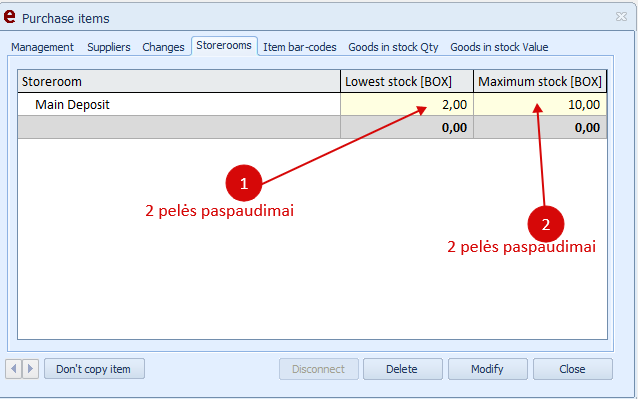Open the Changes tab
Viewport: 638px width, 399px height.
tap(163, 47)
